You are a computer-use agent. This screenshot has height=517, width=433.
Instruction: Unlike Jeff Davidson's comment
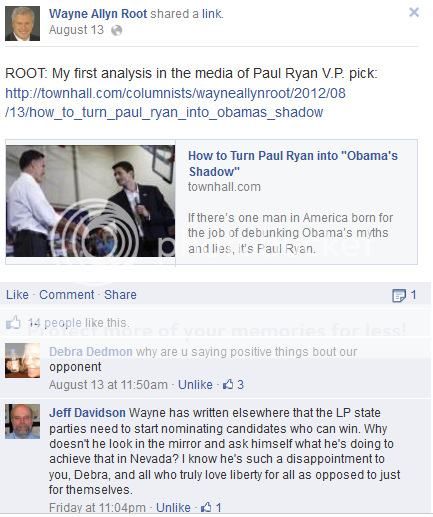click(x=173, y=507)
